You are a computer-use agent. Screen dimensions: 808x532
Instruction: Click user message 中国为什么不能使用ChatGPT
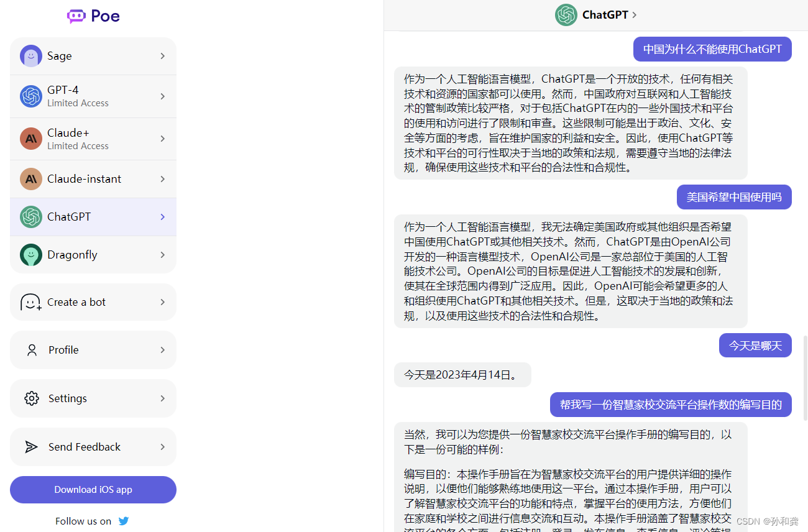(x=712, y=49)
